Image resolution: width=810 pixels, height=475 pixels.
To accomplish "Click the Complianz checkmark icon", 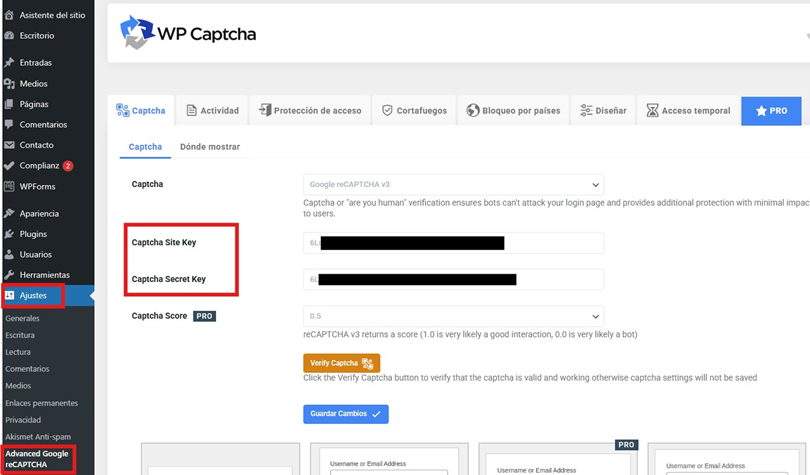I will 9,166.
